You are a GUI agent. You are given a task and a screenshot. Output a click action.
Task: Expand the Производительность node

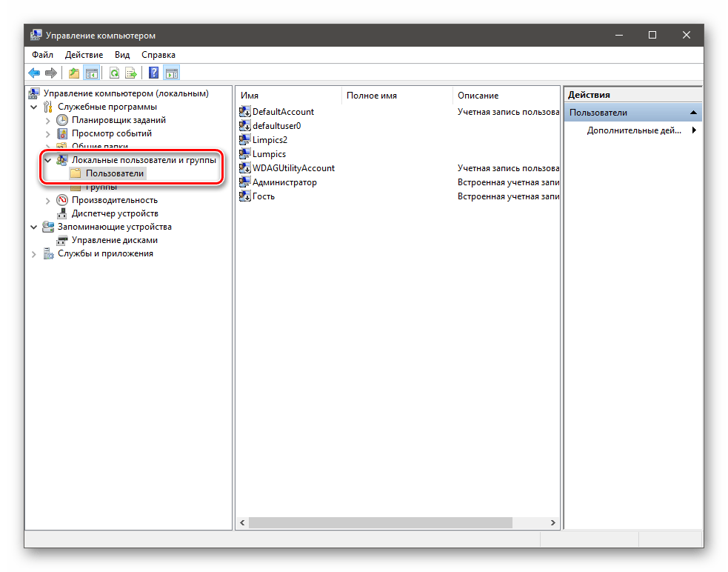tap(48, 202)
